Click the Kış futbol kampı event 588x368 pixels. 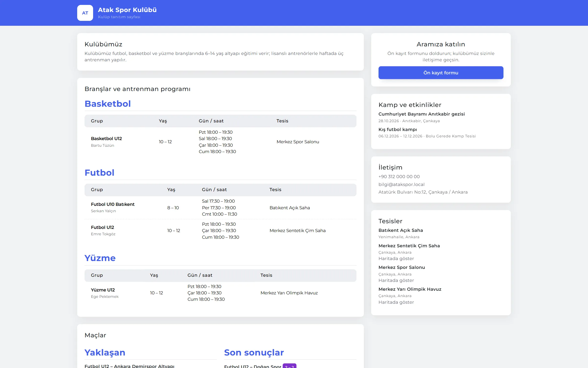398,130
